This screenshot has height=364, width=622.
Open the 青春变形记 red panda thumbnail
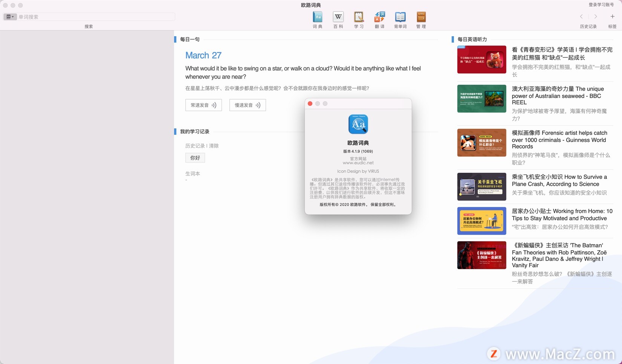click(x=481, y=59)
